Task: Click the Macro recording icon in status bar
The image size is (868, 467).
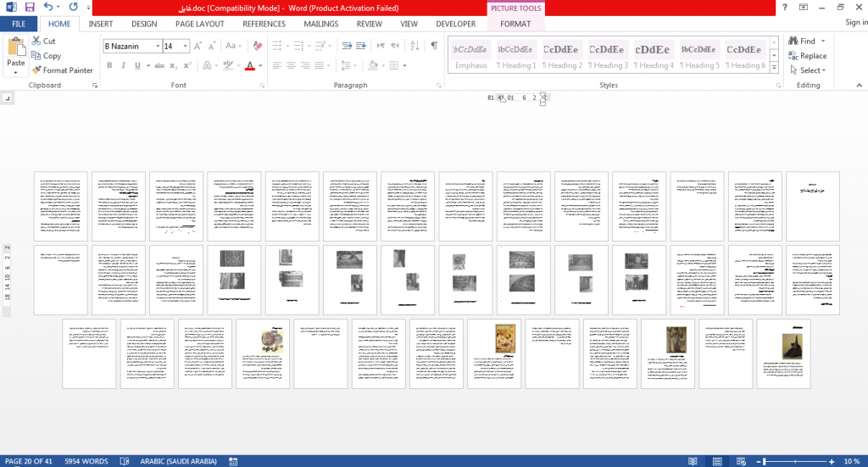Action: (x=233, y=461)
